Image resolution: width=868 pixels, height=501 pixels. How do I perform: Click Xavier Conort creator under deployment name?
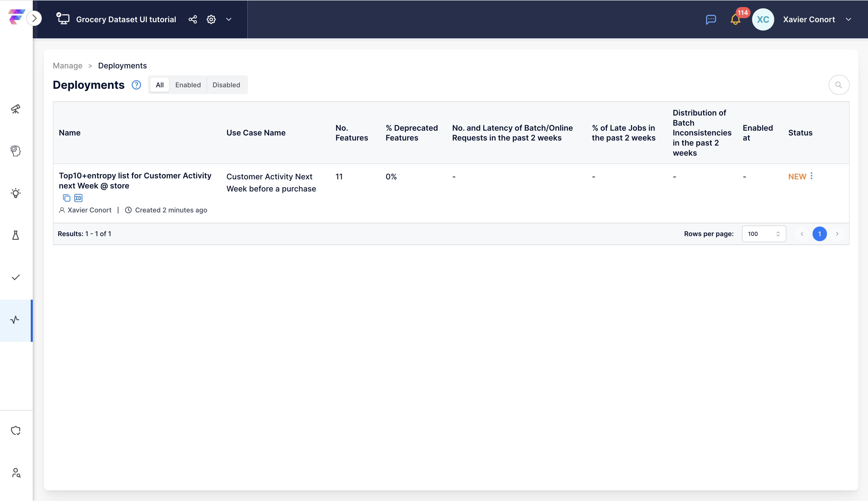coord(89,210)
